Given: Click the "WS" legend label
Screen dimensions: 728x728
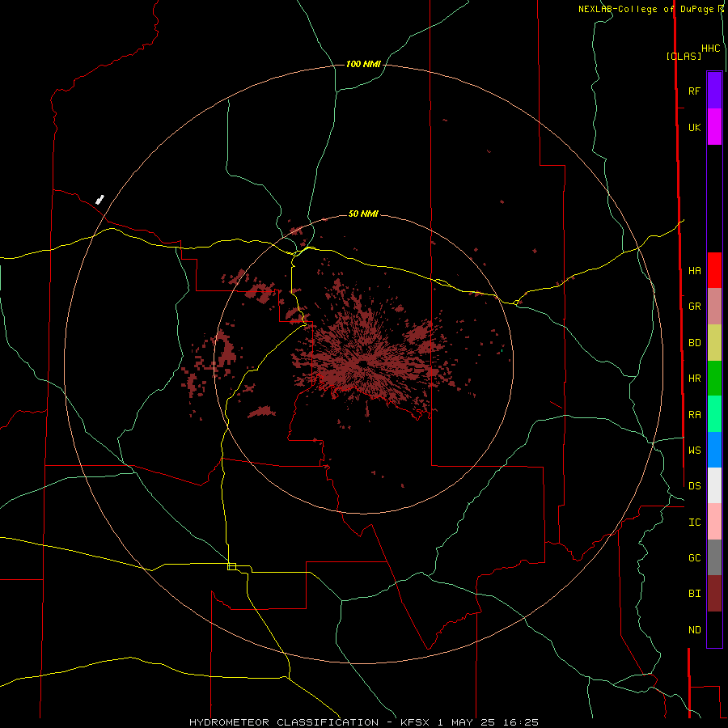Looking at the screenshot, I should 695,450.
